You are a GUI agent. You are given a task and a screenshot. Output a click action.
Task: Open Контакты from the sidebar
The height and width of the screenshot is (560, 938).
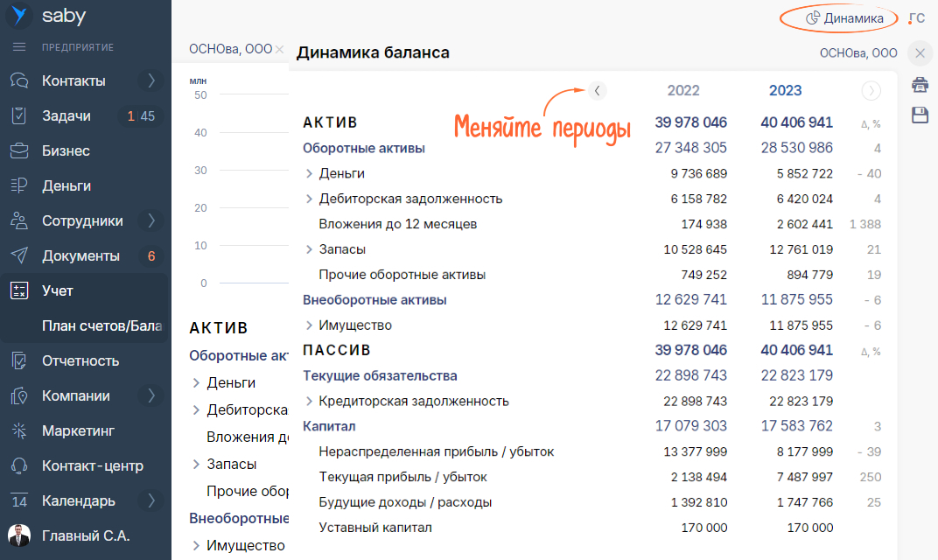point(73,80)
